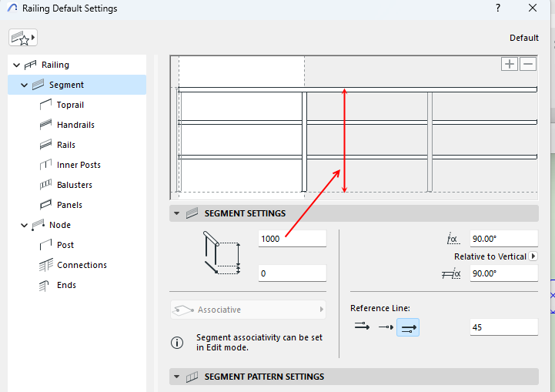Open the Balusters settings page
Image resolution: width=555 pixels, height=392 pixels.
tap(74, 185)
